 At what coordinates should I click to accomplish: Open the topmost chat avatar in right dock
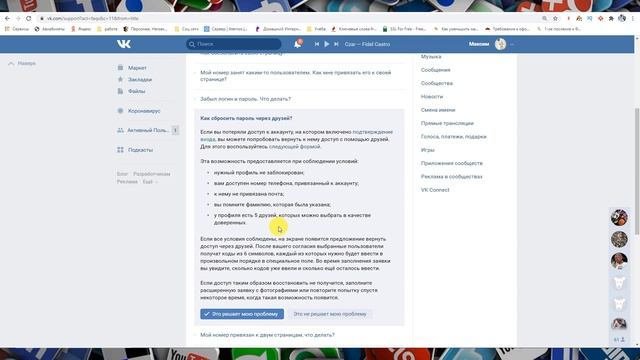pyautogui.click(x=619, y=218)
